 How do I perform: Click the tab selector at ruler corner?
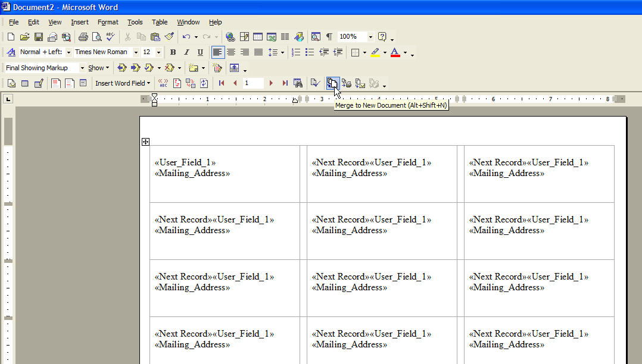tap(8, 99)
